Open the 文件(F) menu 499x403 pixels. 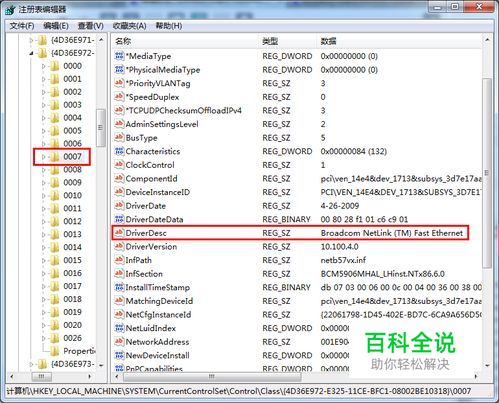22,26
